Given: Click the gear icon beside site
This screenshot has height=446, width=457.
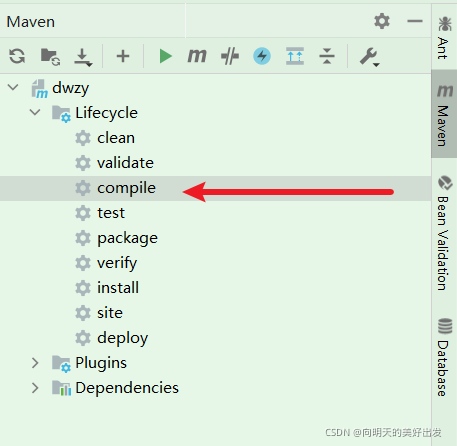Looking at the screenshot, I should click(83, 313).
